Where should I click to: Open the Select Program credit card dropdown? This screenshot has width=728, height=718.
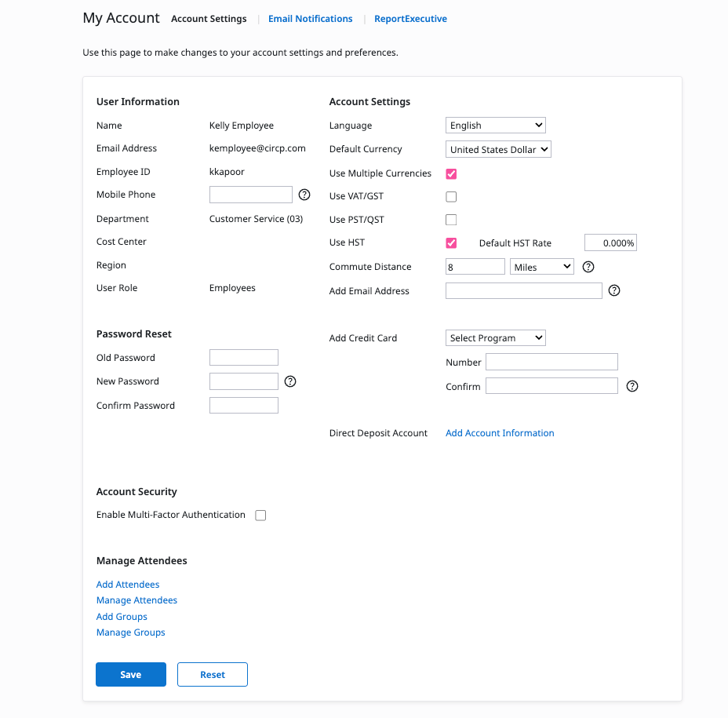pyautogui.click(x=495, y=338)
